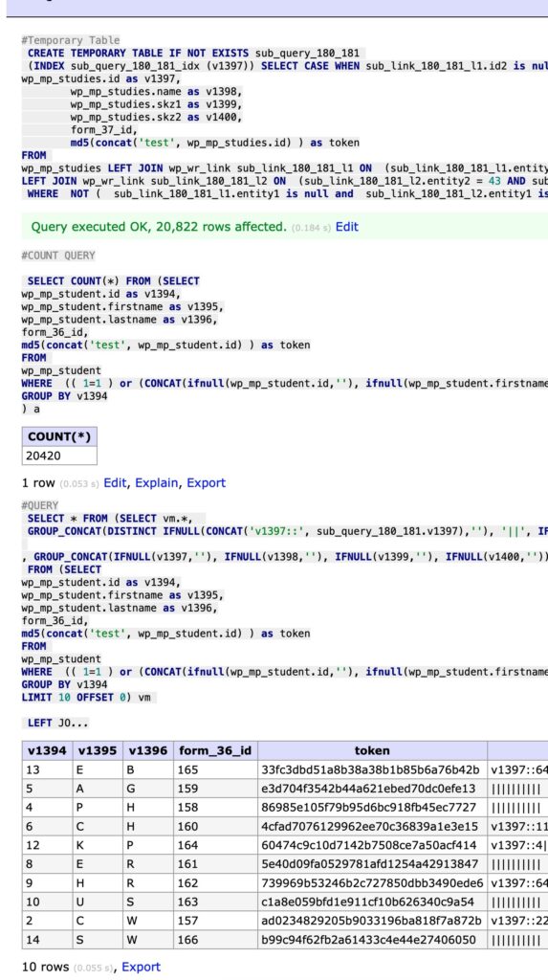
Task: Click the COUNT(*) column header
Action: tap(59, 436)
